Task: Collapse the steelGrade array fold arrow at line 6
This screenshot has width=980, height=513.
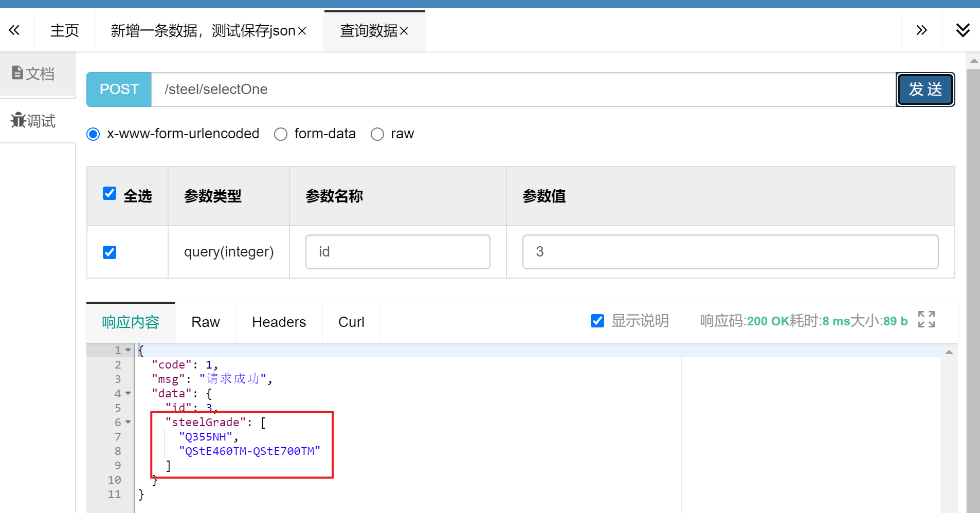Action: pos(128,422)
